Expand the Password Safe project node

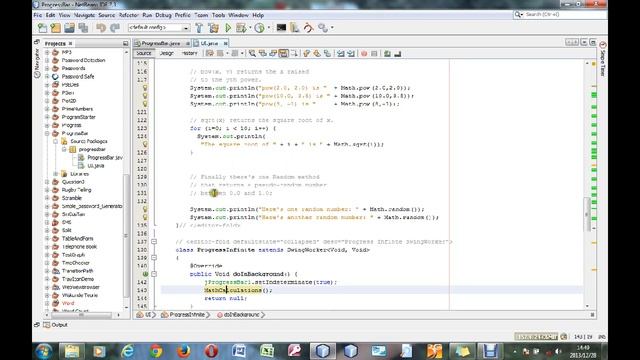point(47,76)
